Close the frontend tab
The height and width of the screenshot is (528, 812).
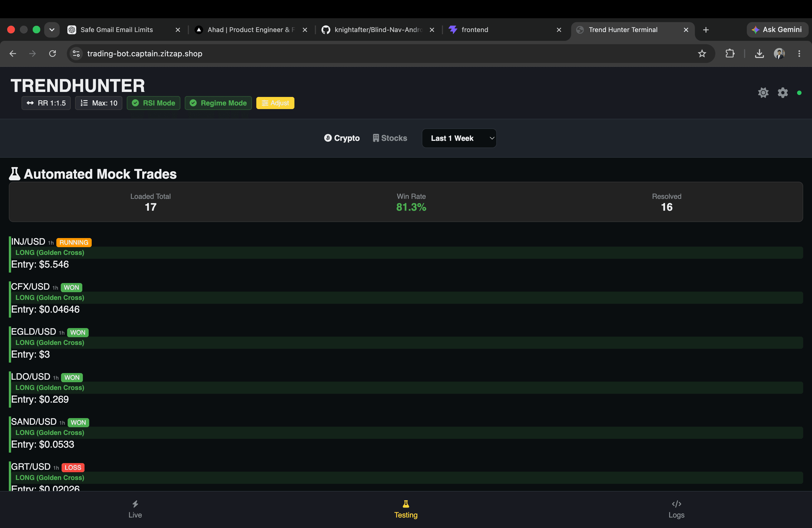pos(559,30)
